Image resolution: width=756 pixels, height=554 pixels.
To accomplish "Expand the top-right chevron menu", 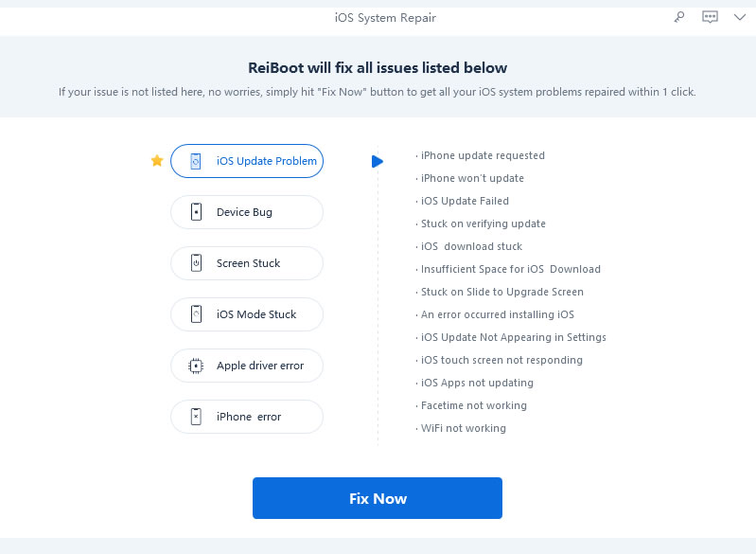I will 740,17.
